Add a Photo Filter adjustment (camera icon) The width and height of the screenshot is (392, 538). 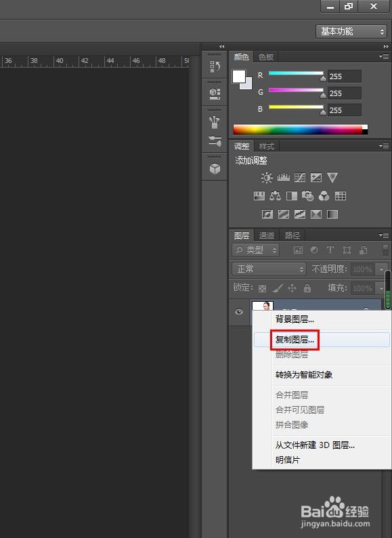click(x=307, y=196)
